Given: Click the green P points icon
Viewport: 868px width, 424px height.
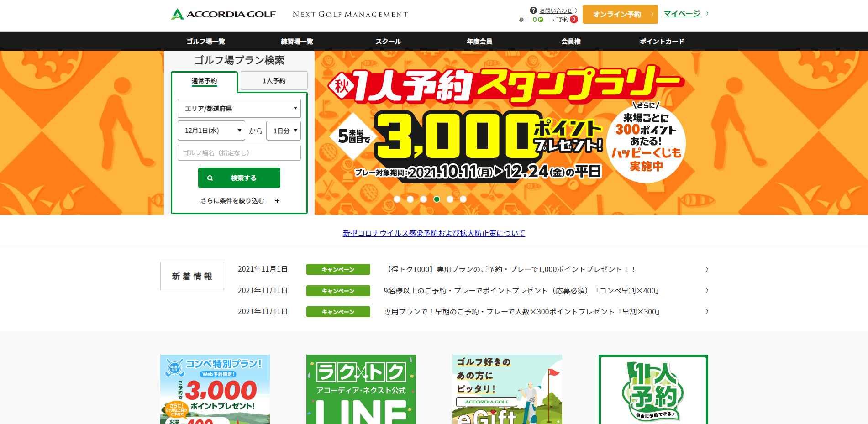Looking at the screenshot, I should click(541, 20).
